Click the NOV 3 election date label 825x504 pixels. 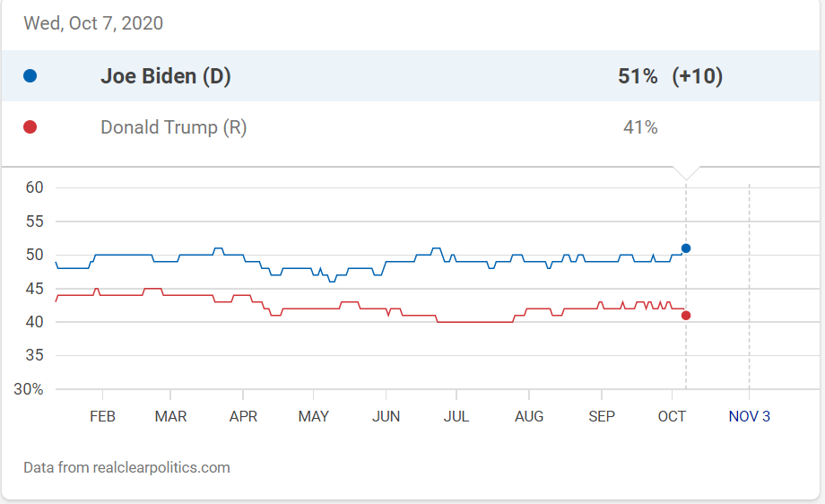coord(749,416)
